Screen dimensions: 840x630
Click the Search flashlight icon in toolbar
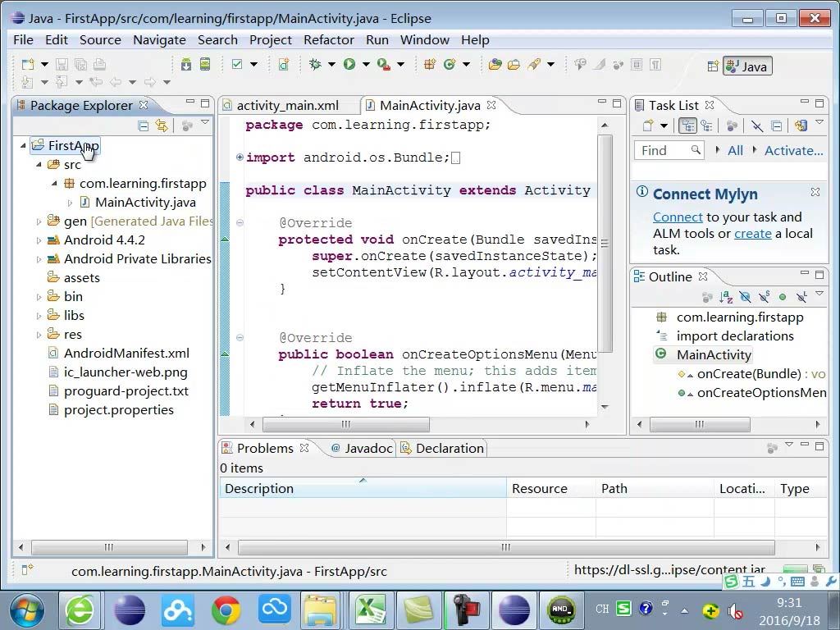click(x=533, y=65)
